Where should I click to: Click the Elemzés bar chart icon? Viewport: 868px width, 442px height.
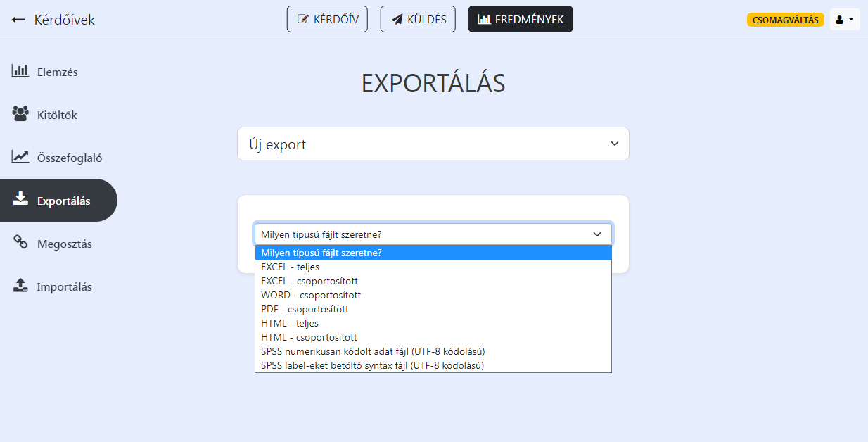click(20, 71)
